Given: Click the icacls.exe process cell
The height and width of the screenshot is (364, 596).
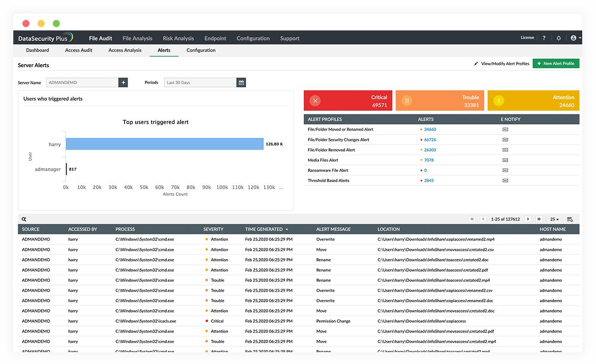Looking at the screenshot, I should pyautogui.click(x=146, y=321).
